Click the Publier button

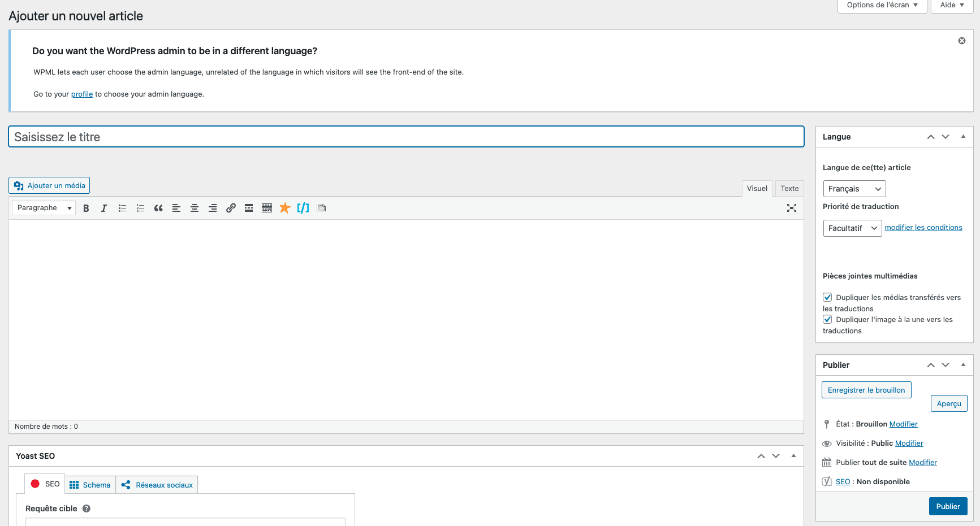[948, 506]
